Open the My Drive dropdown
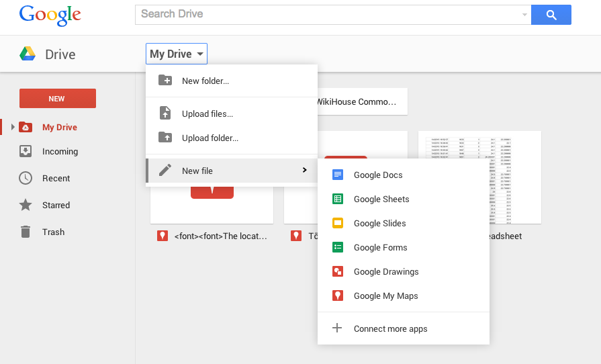The image size is (601, 364). click(177, 54)
